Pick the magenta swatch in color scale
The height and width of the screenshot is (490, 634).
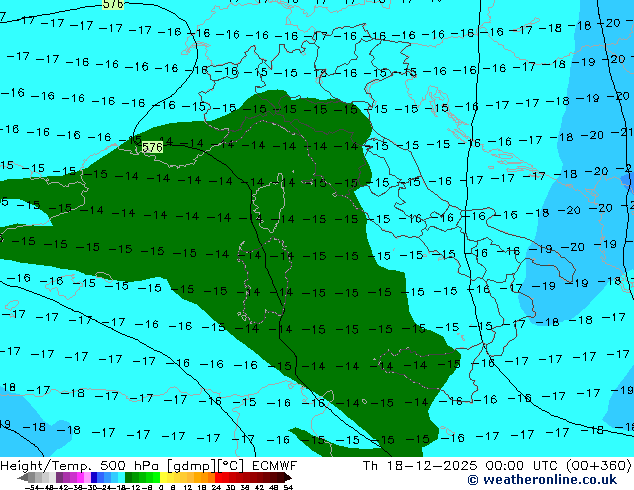[80, 477]
